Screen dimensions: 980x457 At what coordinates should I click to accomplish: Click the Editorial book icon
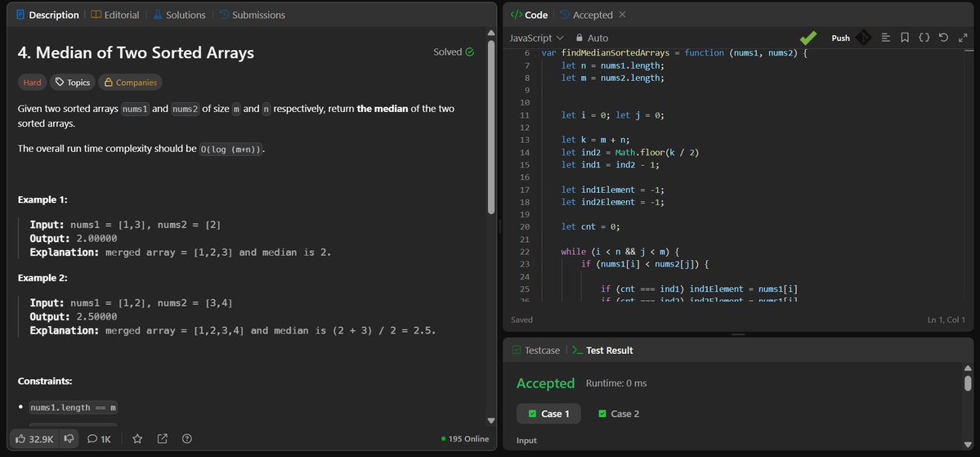96,15
